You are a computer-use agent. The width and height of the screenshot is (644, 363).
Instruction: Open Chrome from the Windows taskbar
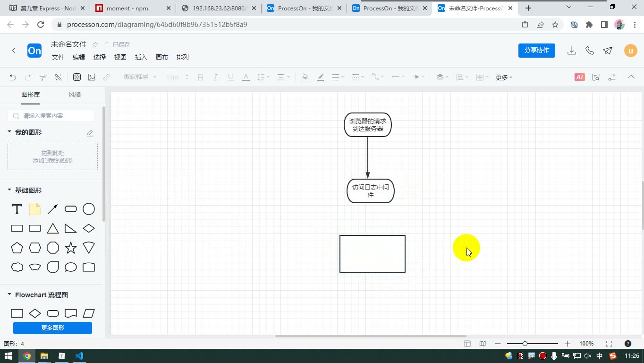27,356
